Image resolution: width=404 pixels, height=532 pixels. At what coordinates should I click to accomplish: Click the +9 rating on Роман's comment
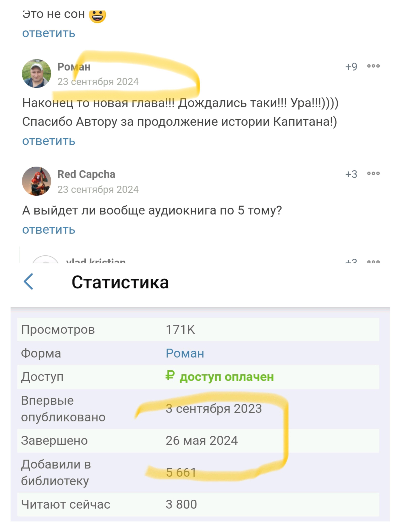click(351, 67)
